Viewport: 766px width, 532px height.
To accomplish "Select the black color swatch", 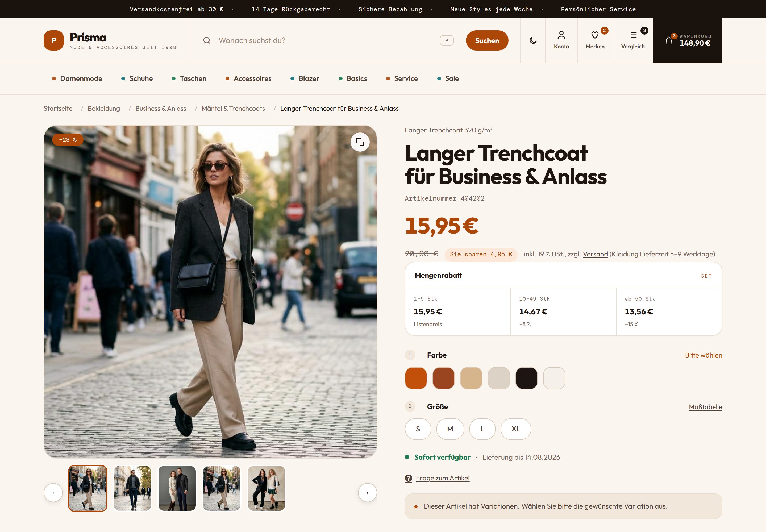I will (526, 378).
